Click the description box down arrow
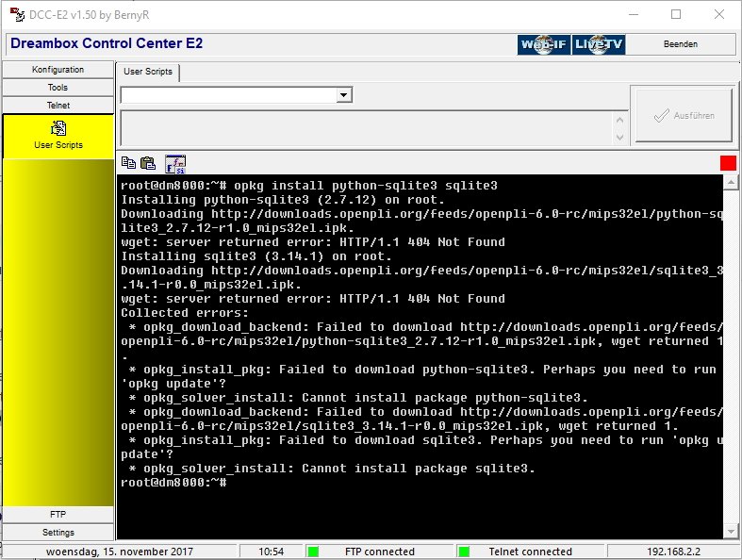The height and width of the screenshot is (560, 742). pyautogui.click(x=620, y=138)
